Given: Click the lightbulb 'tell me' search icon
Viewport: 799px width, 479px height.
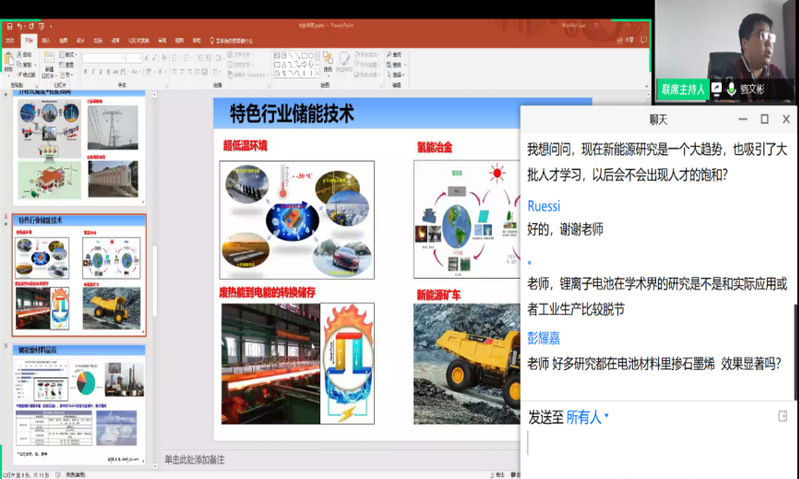Looking at the screenshot, I should (211, 41).
